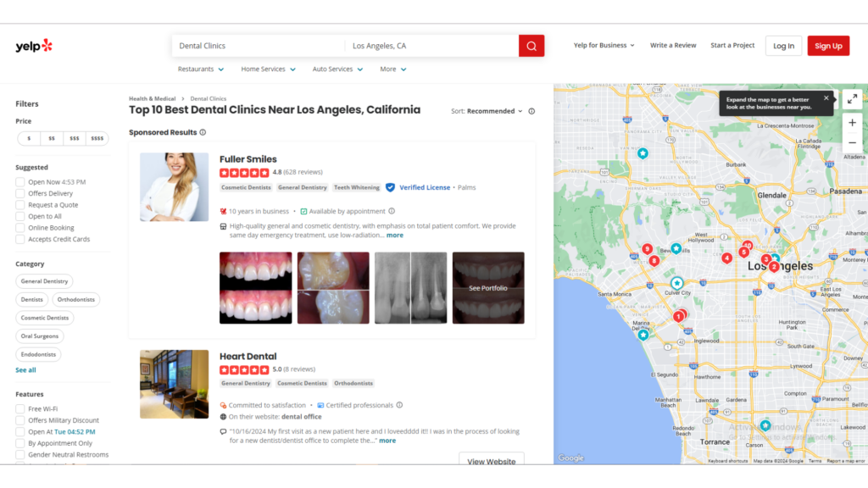Screen dimensions: 868x488
Task: Enable the Open Now filter checkbox
Action: [x=20, y=182]
